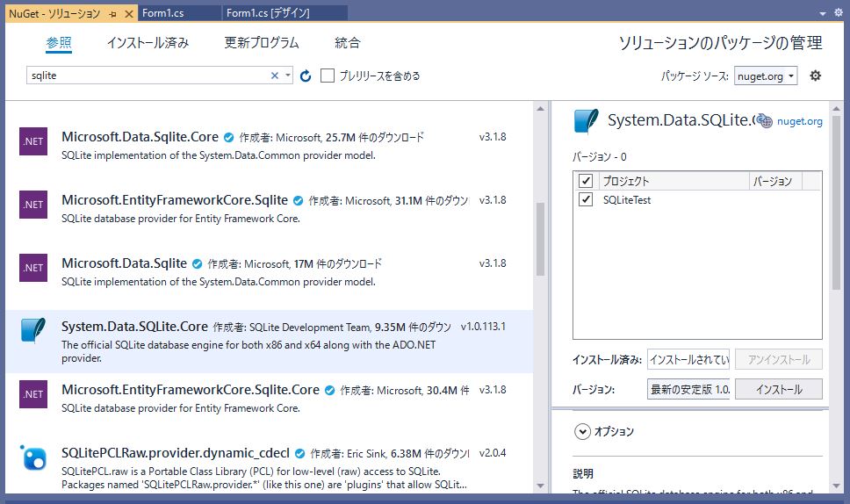Pin the NuGet solution tab
The image size is (850, 504).
tap(112, 14)
